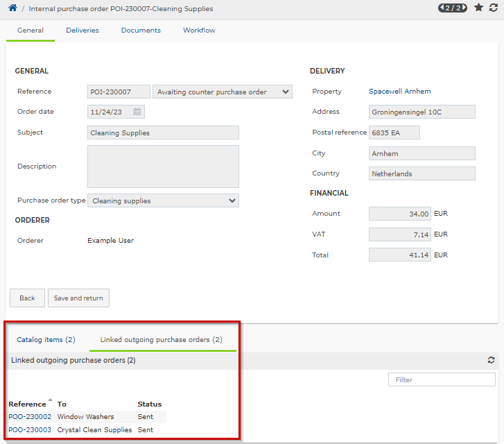Viewport: 504px width, 444px height.
Task: Click the VAT field 7.14
Action: coord(400,234)
